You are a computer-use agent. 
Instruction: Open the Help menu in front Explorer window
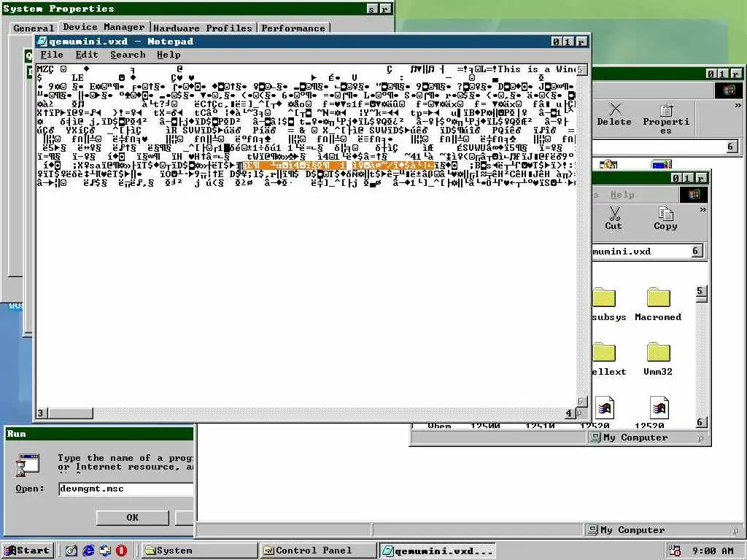pos(622,195)
